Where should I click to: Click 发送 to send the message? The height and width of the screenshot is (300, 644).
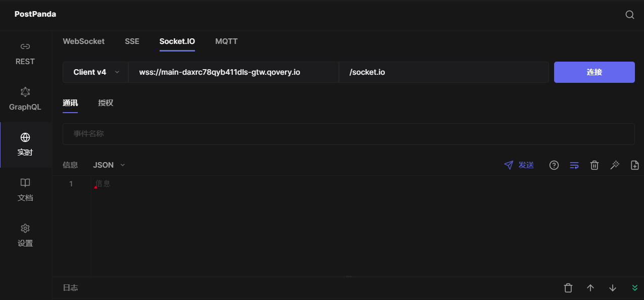coord(519,165)
